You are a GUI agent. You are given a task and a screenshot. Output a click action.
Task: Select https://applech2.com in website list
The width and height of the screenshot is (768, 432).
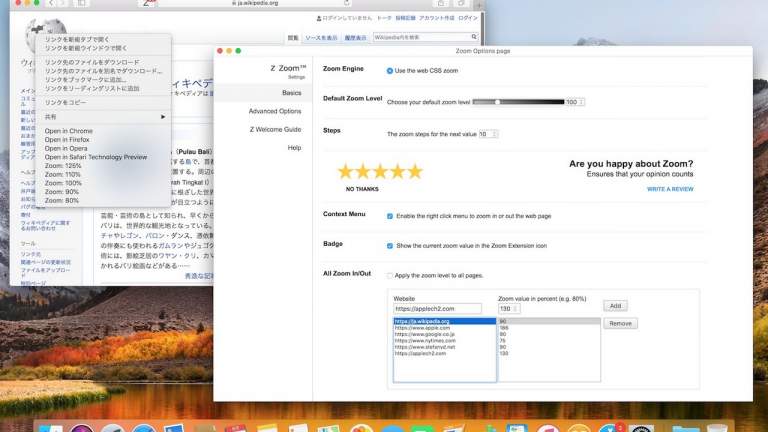[444, 353]
